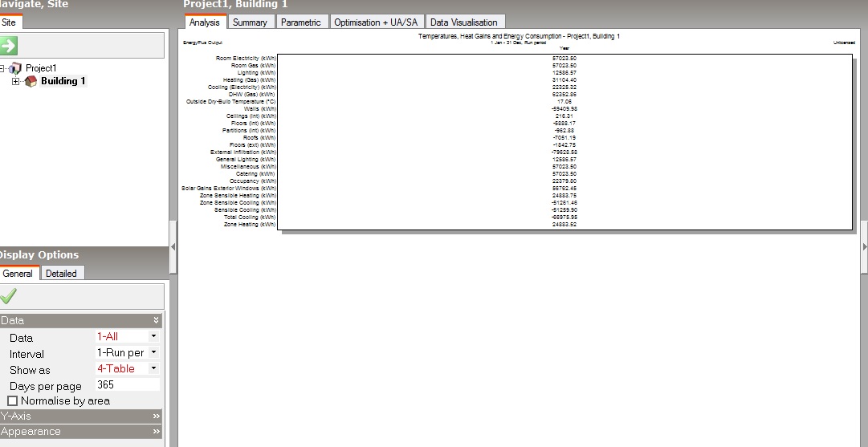Select the Occupancy (kWh) row label
Image resolution: width=868 pixels, height=447 pixels.
(252, 181)
